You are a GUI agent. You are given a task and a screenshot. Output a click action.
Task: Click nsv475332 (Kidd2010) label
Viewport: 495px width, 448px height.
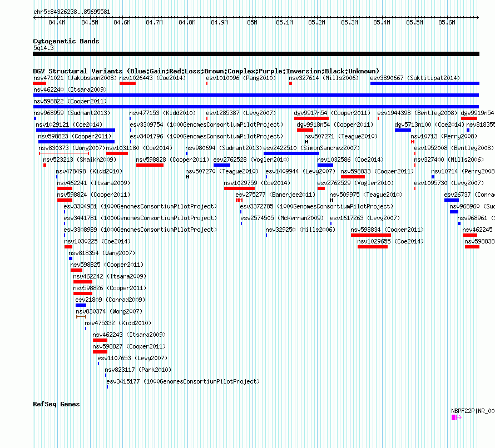[x=118, y=323]
